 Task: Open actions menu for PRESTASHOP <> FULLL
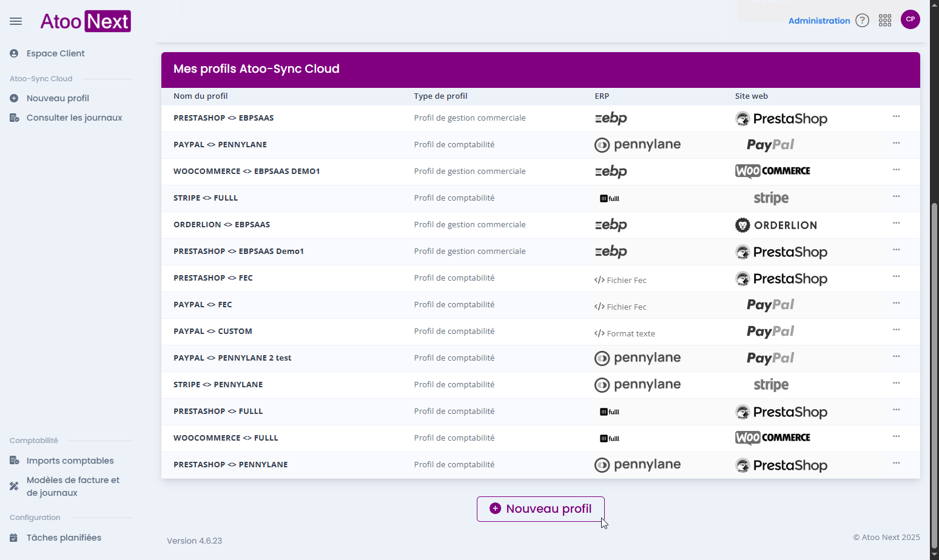896,410
